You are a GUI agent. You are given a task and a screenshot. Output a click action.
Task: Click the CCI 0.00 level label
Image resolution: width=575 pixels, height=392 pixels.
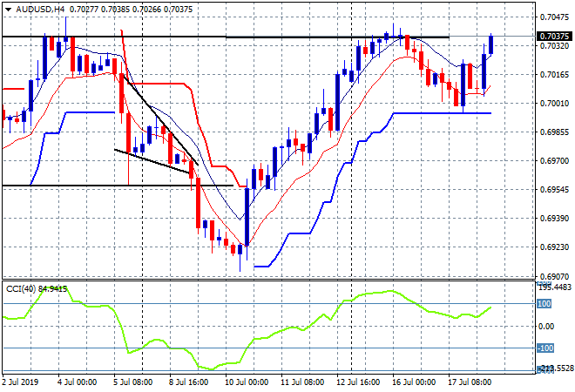546,326
